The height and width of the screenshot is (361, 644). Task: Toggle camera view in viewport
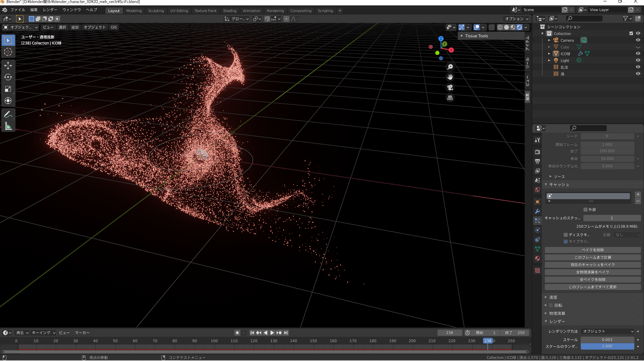450,87
